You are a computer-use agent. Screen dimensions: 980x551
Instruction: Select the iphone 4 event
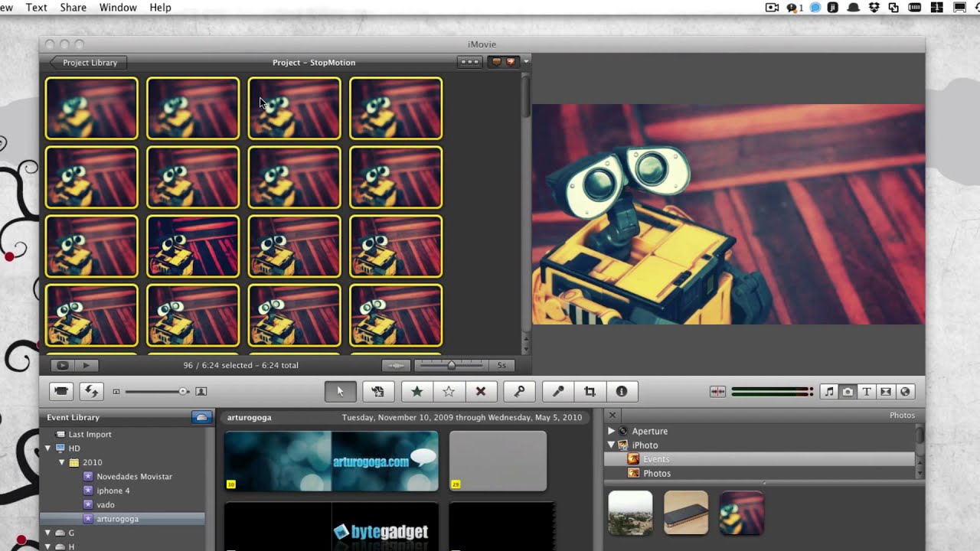pyautogui.click(x=113, y=491)
